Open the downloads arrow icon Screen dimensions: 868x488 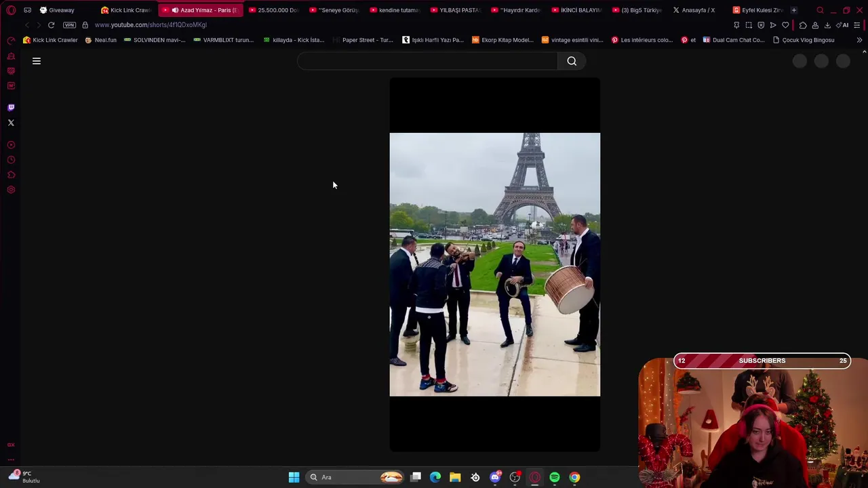pyautogui.click(x=827, y=25)
